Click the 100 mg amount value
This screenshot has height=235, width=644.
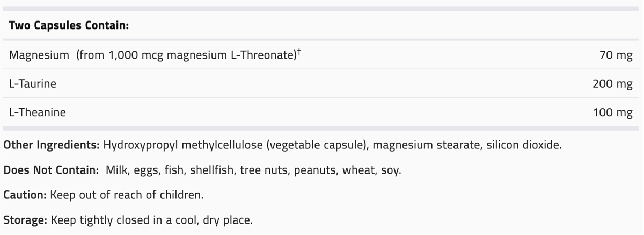click(612, 112)
